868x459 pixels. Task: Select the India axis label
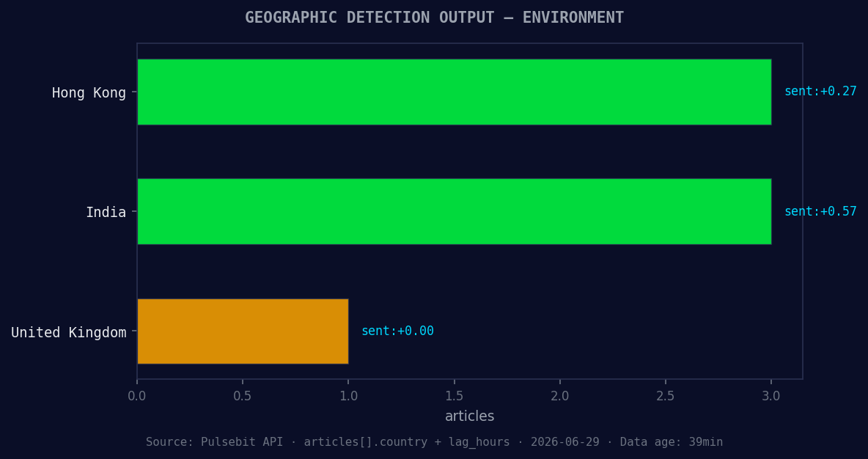[x=106, y=212]
